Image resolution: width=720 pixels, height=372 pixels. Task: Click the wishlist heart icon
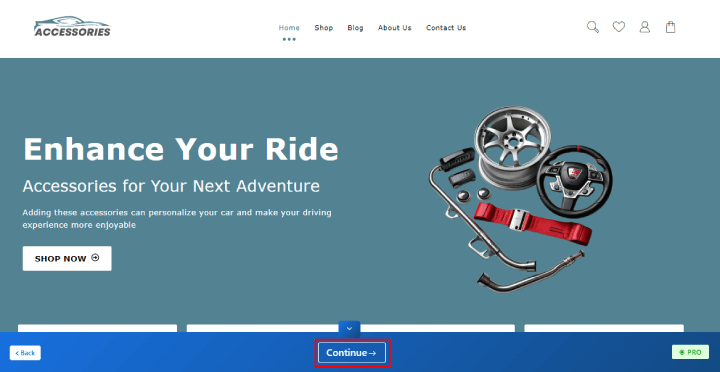pos(619,27)
